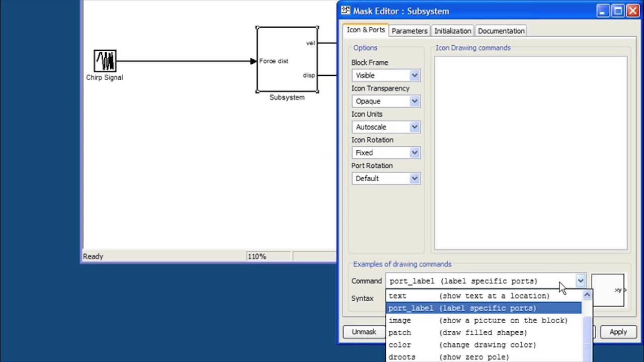Choose port_label (label specific ports) list item
The width and height of the screenshot is (644, 362).
click(x=484, y=308)
